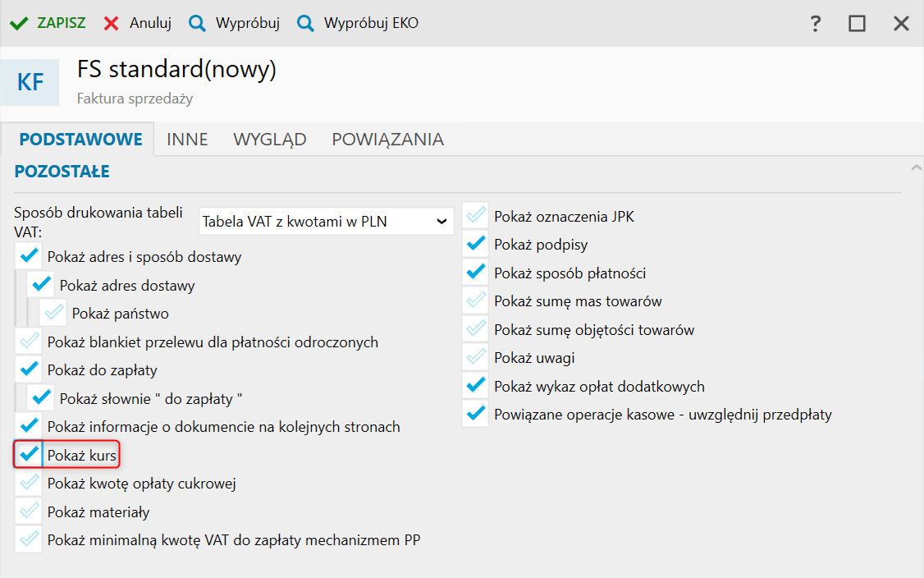Click the Sposób drukowania tabeli VAT label
924x578 pixels.
98,222
